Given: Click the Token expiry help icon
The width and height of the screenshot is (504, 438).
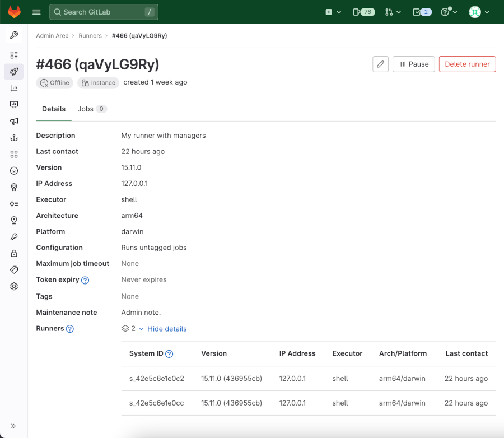Looking at the screenshot, I should (85, 279).
